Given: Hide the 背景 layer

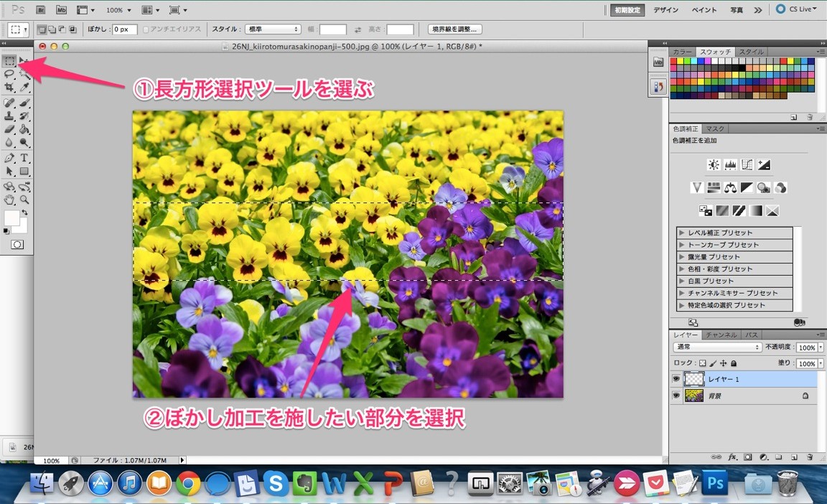Looking at the screenshot, I should coord(676,395).
